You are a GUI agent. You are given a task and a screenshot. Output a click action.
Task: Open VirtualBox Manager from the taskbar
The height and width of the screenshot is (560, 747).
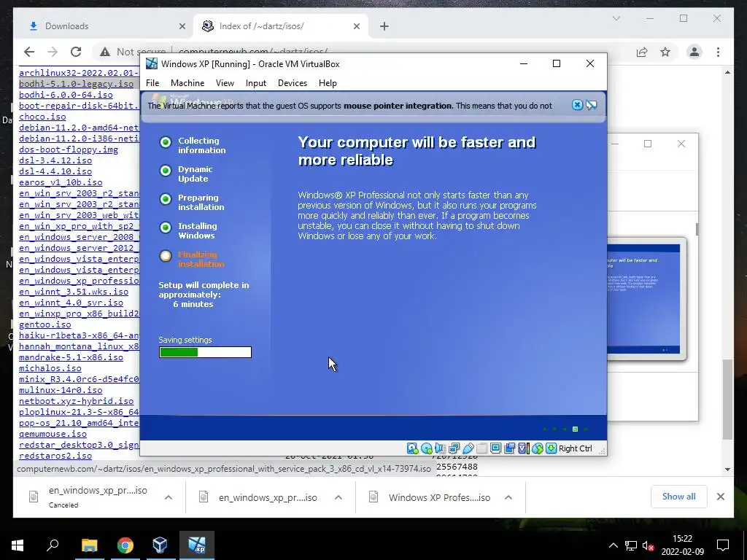tap(160, 545)
